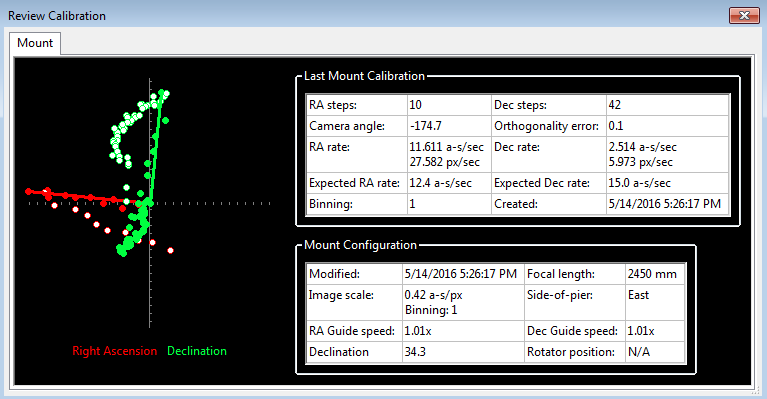
Task: Click the Right Ascension legend label
Action: coord(114,351)
